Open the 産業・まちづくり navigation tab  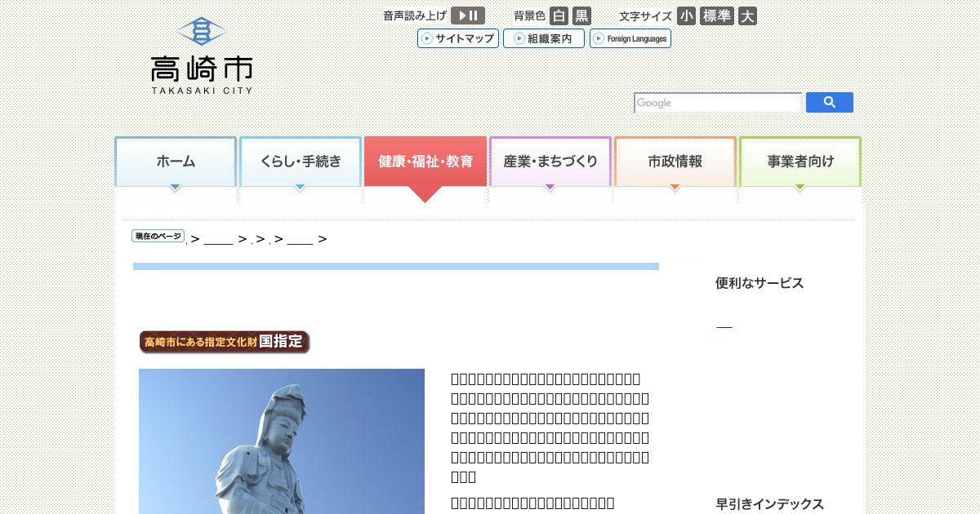(550, 162)
